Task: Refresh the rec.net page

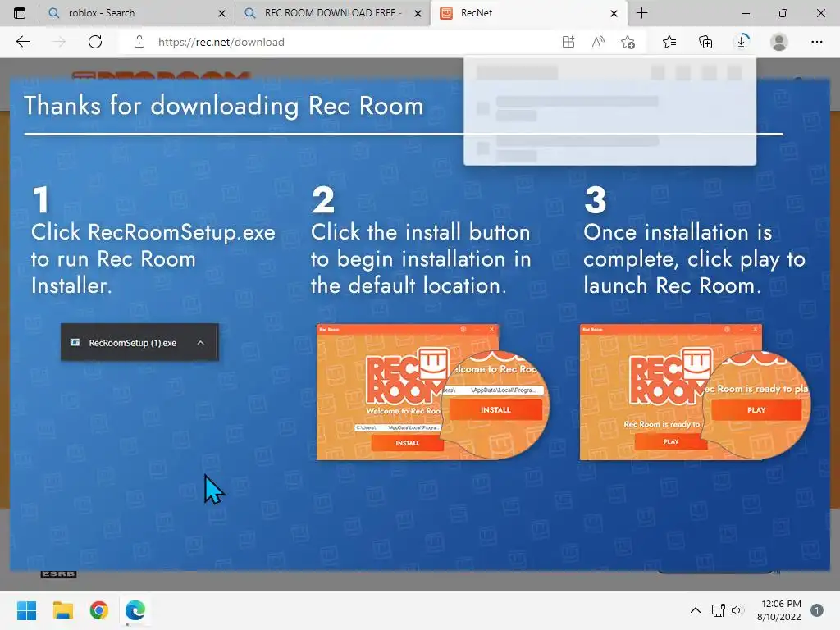Action: [95, 42]
